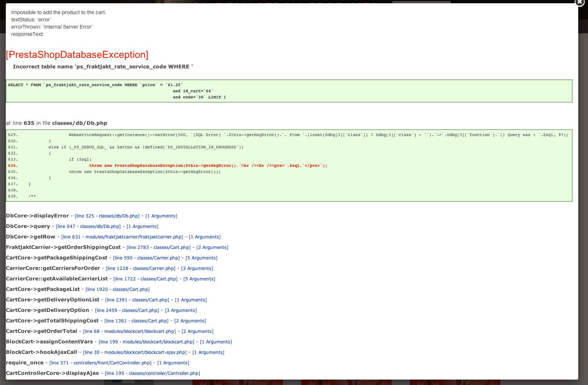
Task: Click code line 635 throw statement
Action: pos(145,172)
